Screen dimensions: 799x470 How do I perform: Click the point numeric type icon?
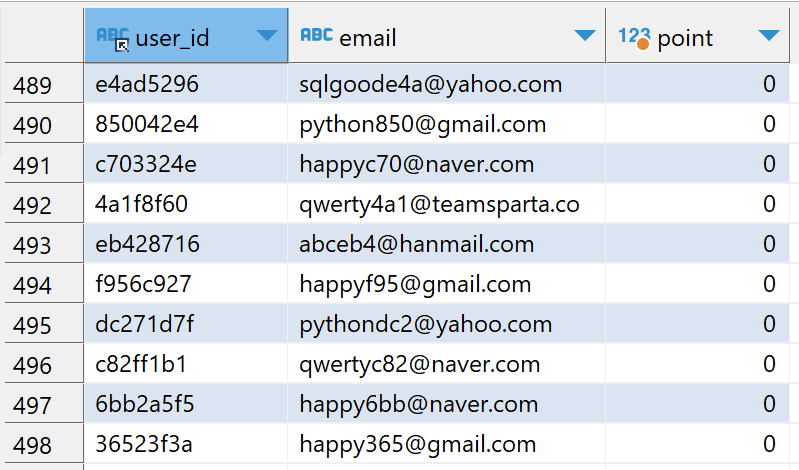tap(634, 38)
